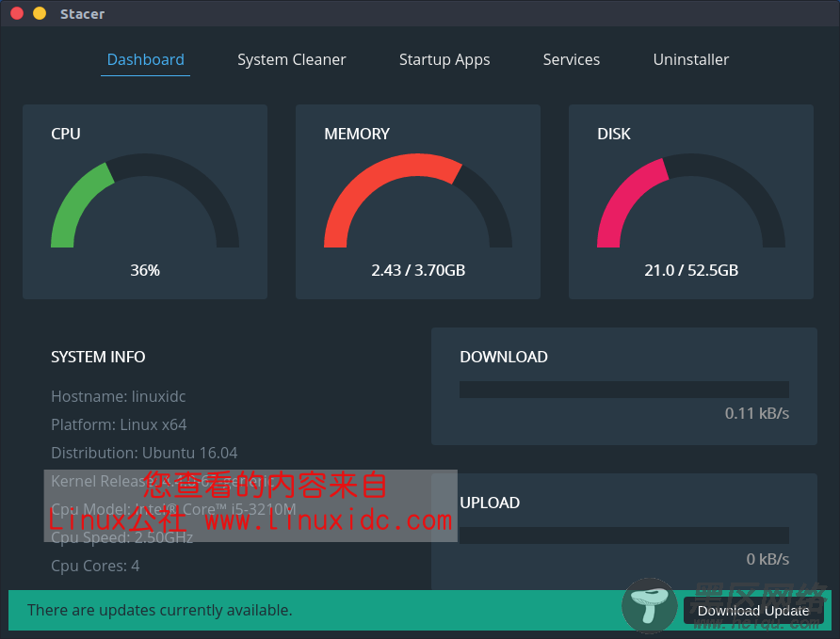The image size is (840, 639).
Task: Click the 36% CPU value
Action: point(145,270)
